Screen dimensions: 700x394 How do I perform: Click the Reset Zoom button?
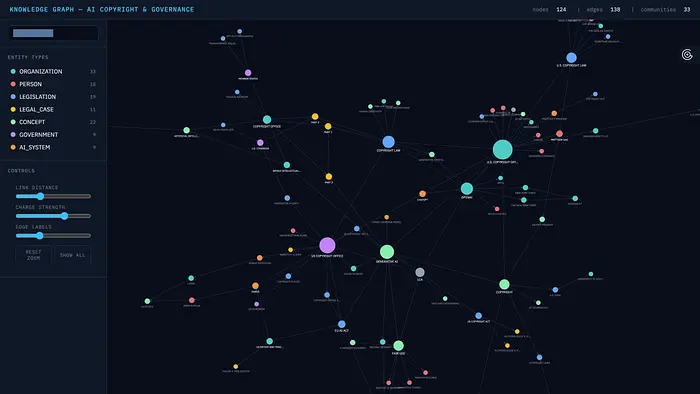click(x=33, y=255)
